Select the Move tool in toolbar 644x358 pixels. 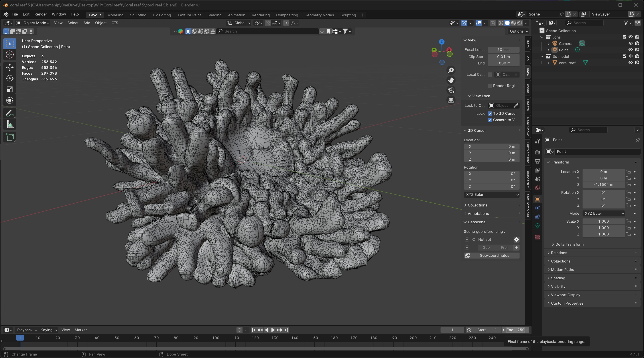pos(10,67)
